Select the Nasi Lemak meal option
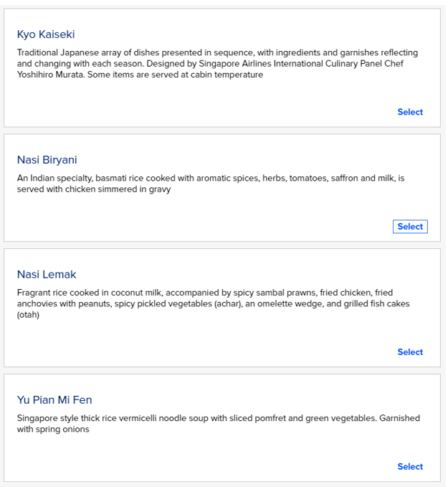The image size is (448, 487). [410, 352]
